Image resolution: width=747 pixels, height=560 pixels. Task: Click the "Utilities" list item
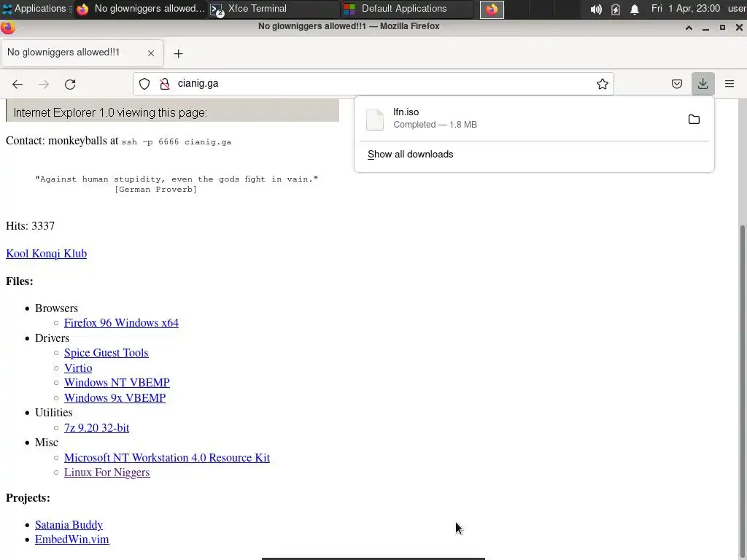click(x=54, y=413)
